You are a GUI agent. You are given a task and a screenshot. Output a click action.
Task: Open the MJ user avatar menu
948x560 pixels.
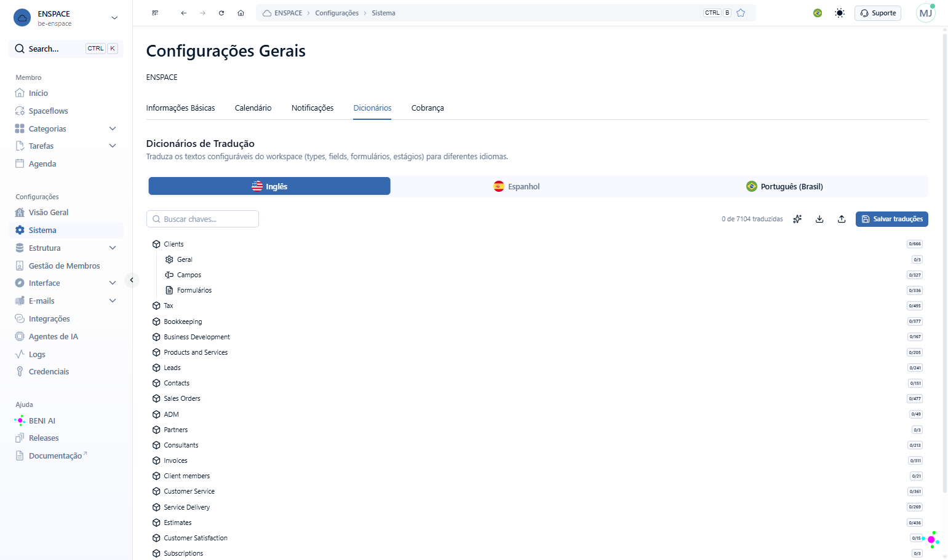(x=925, y=13)
